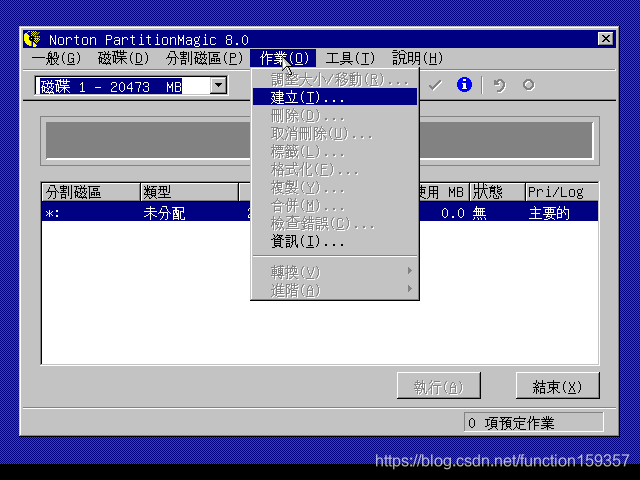
Task: Click the 0.0 used MB value
Action: click(x=453, y=213)
